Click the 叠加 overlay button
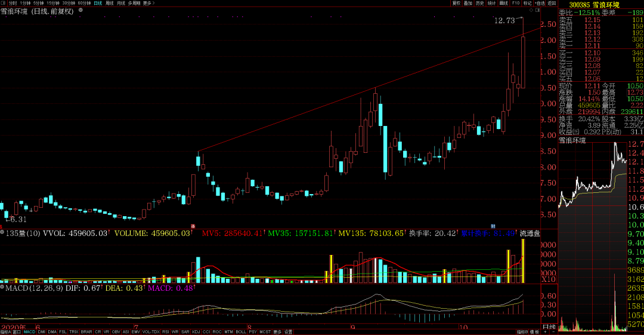The height and width of the screenshot is (335, 644). 468,3
